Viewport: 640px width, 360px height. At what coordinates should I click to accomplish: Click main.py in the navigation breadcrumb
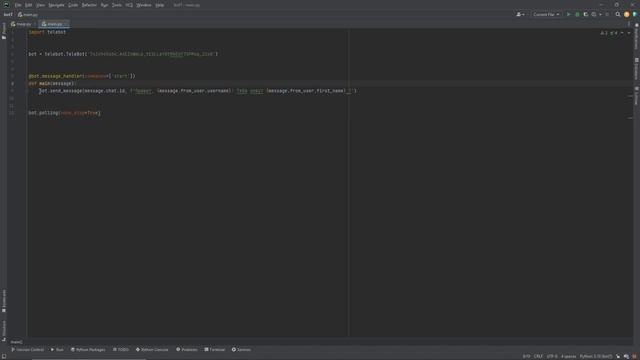(x=28, y=15)
